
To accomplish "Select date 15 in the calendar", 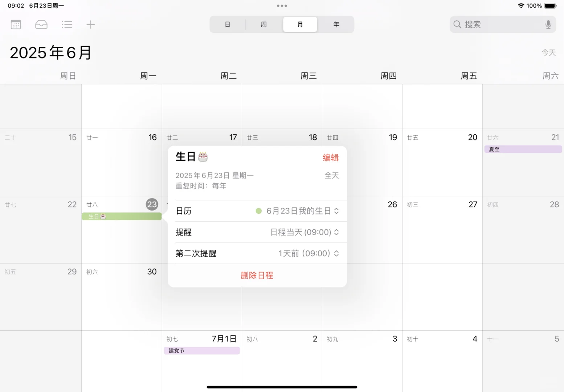I will pos(73,138).
